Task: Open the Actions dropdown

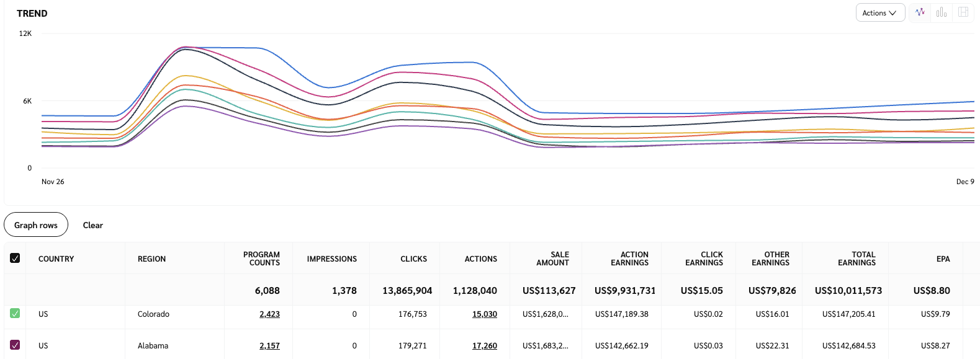Action: (879, 13)
